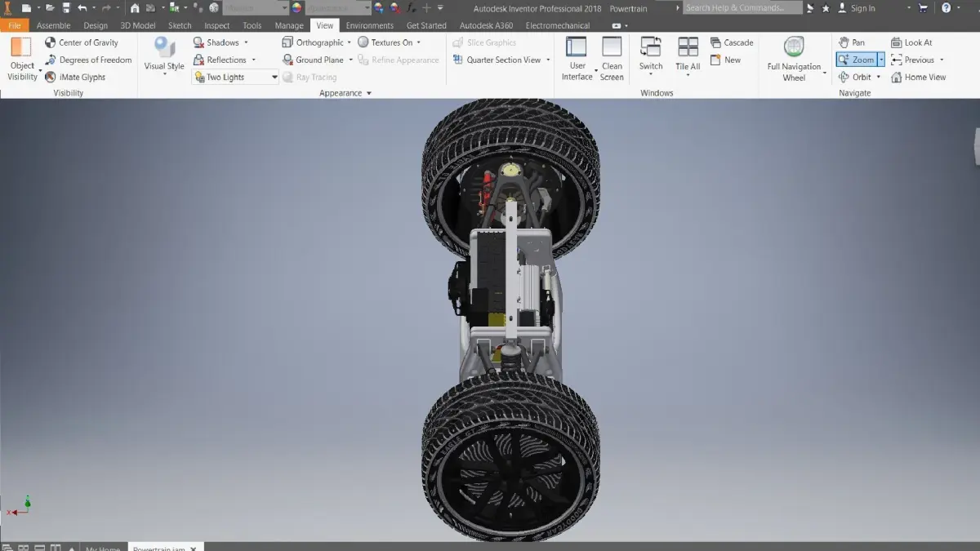Return to Home View
980x551 pixels.
pos(919,77)
